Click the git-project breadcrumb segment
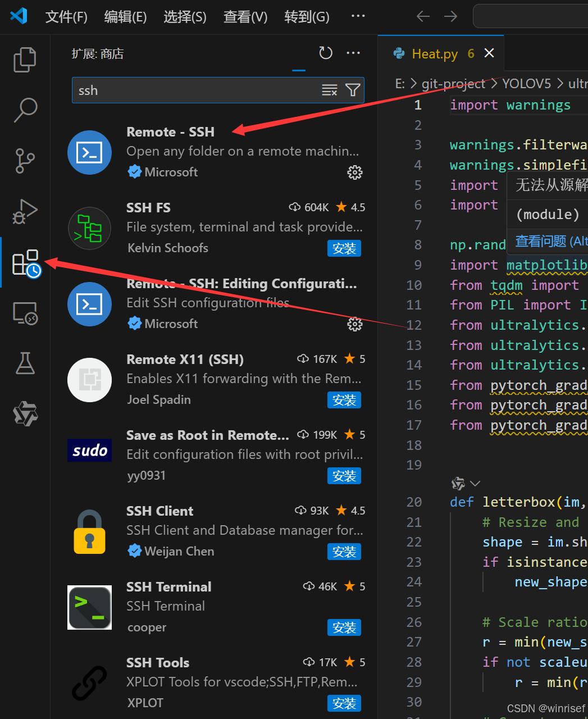The width and height of the screenshot is (588, 719). point(453,84)
